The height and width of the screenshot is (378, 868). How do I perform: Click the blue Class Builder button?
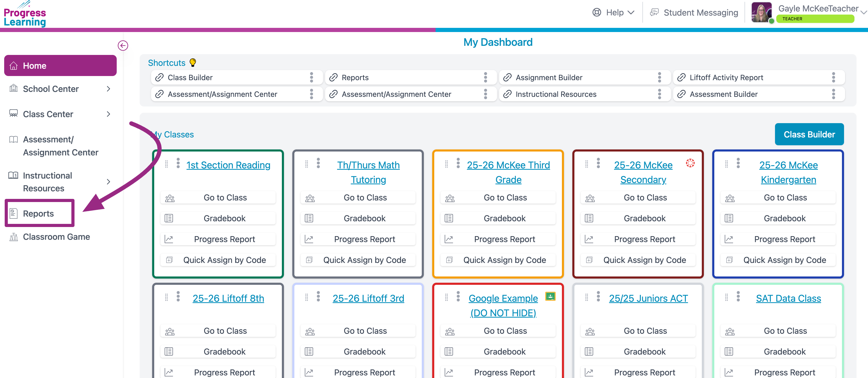pos(809,134)
